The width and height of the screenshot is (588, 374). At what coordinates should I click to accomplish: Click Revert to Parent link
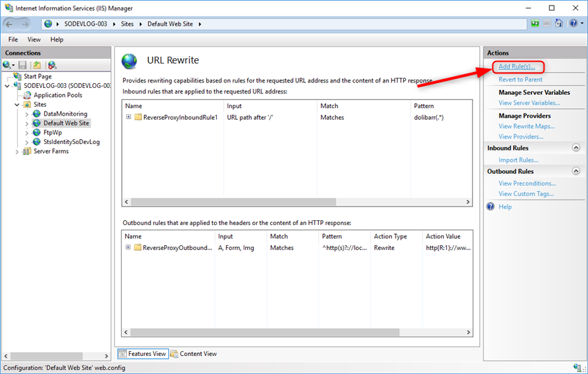(521, 80)
